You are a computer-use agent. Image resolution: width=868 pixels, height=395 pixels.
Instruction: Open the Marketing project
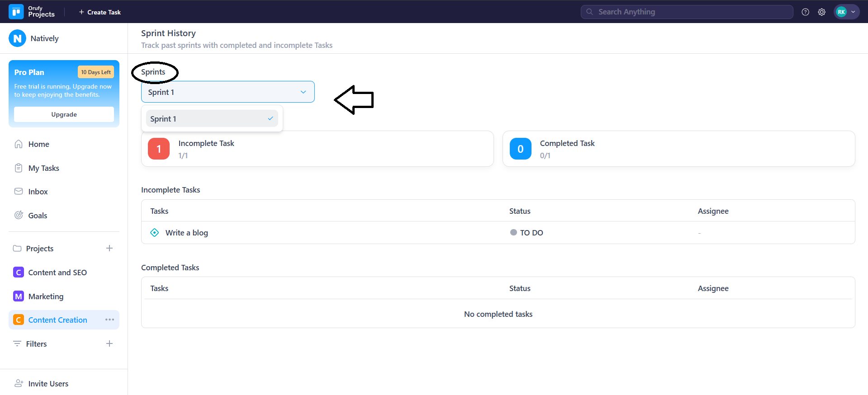[x=46, y=296]
